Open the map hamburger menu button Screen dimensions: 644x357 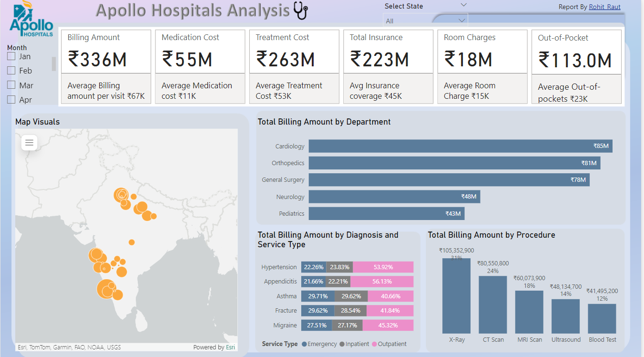coord(29,142)
